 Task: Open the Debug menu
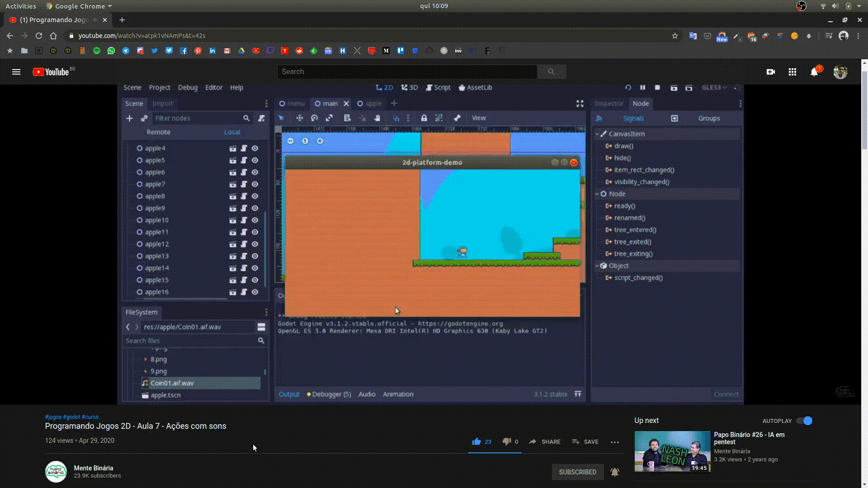[x=187, y=87]
